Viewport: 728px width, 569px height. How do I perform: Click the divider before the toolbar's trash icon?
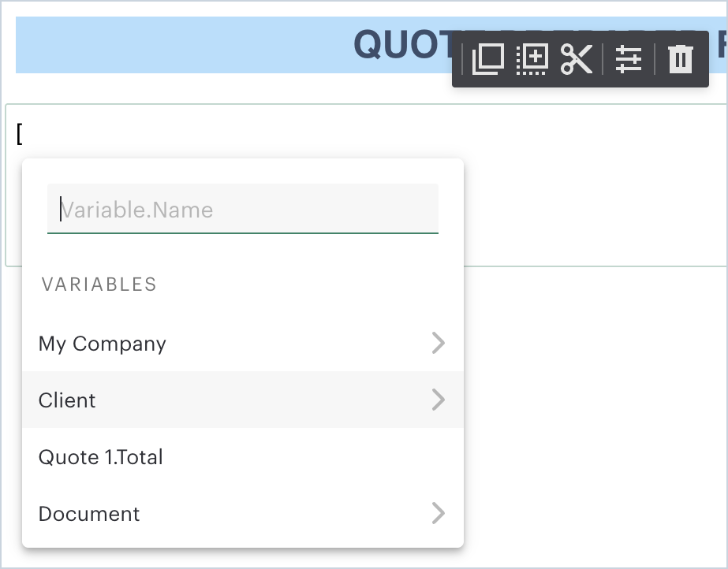point(655,60)
